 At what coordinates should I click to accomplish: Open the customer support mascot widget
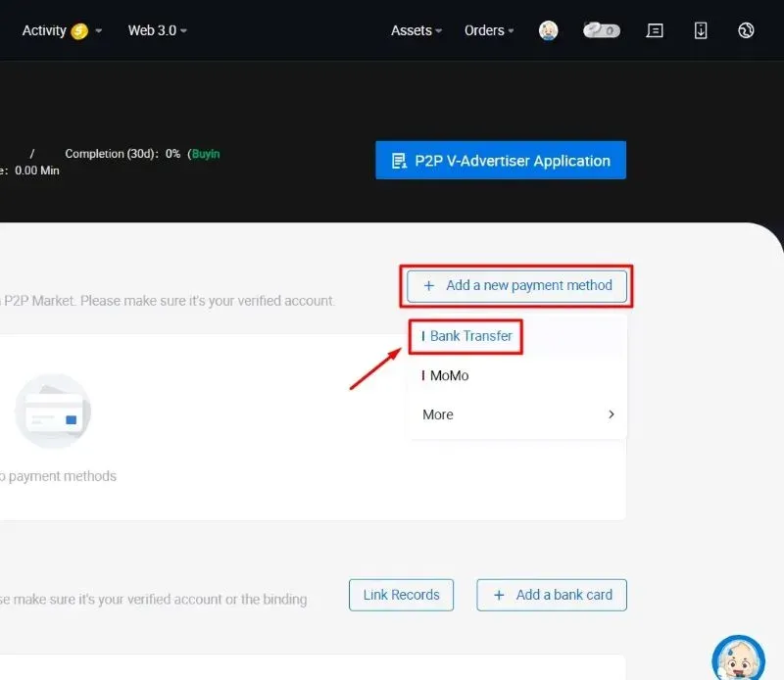(x=738, y=656)
